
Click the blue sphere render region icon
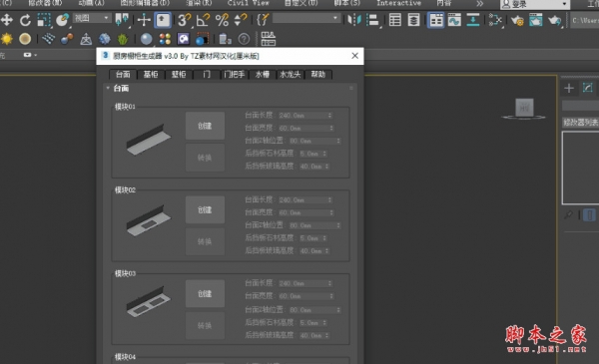[x=202, y=39]
